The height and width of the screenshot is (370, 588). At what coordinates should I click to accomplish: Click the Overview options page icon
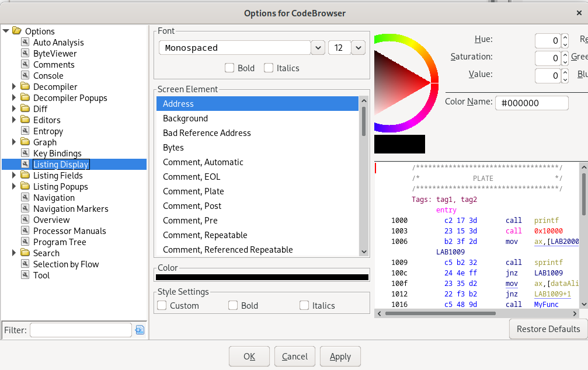(x=25, y=219)
